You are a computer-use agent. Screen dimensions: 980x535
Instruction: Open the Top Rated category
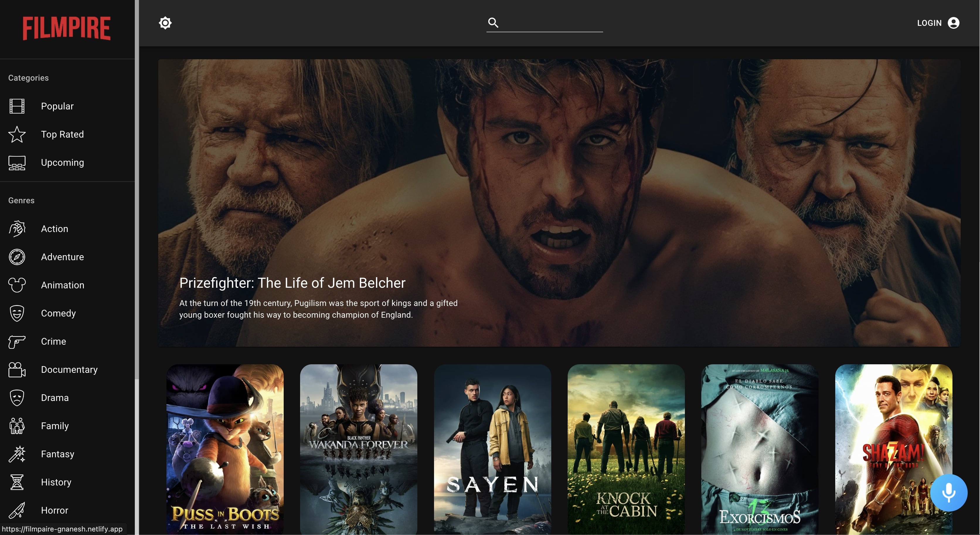pos(62,134)
